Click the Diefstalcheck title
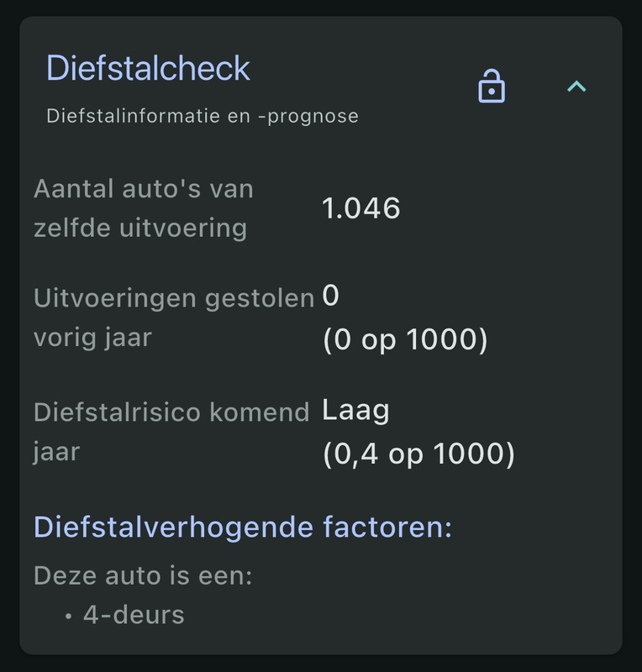 click(x=148, y=68)
